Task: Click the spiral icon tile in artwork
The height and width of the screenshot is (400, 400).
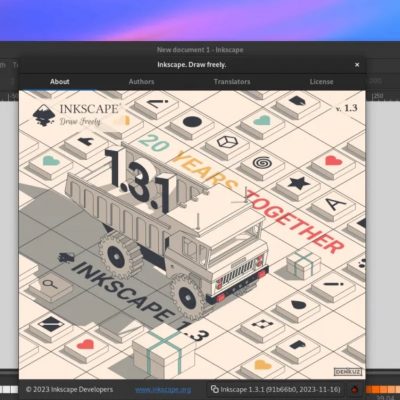Action: coord(262,163)
